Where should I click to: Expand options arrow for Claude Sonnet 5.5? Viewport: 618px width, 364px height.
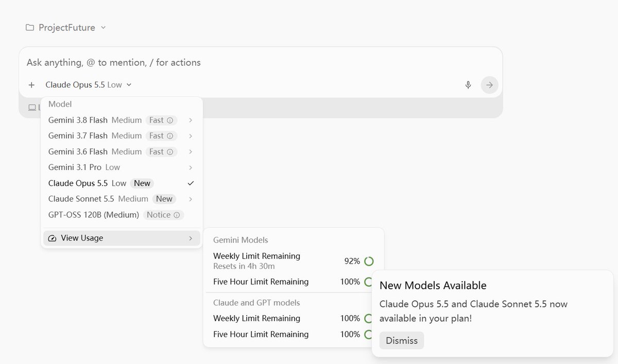pos(191,199)
